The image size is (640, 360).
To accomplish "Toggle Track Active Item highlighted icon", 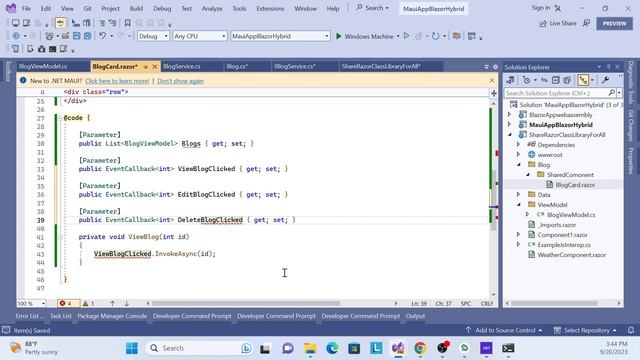I will [x=583, y=80].
